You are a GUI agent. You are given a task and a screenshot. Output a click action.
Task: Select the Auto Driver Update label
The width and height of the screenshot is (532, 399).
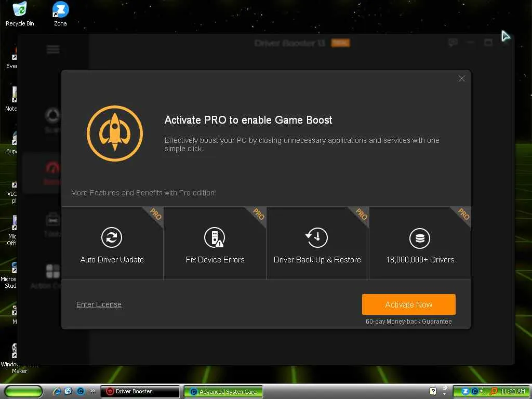click(112, 260)
